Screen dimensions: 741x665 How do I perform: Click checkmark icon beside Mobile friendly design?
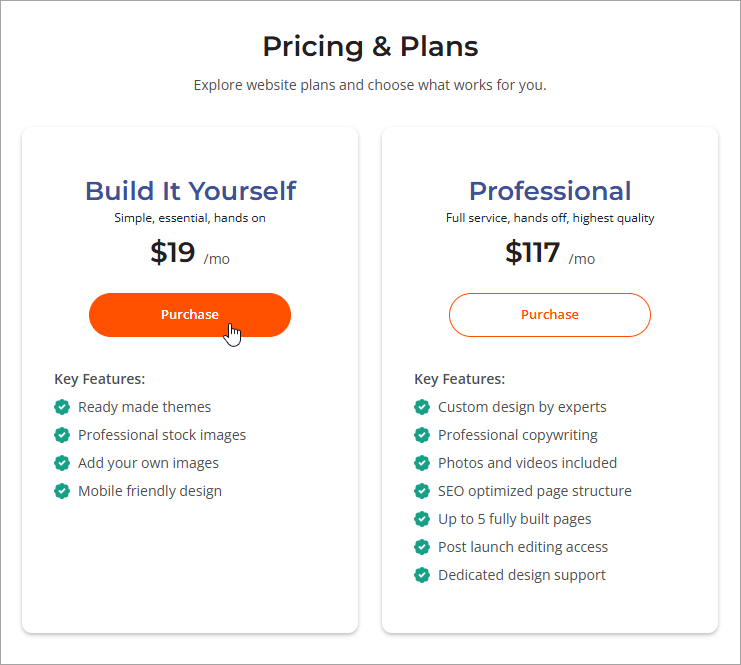[62, 491]
